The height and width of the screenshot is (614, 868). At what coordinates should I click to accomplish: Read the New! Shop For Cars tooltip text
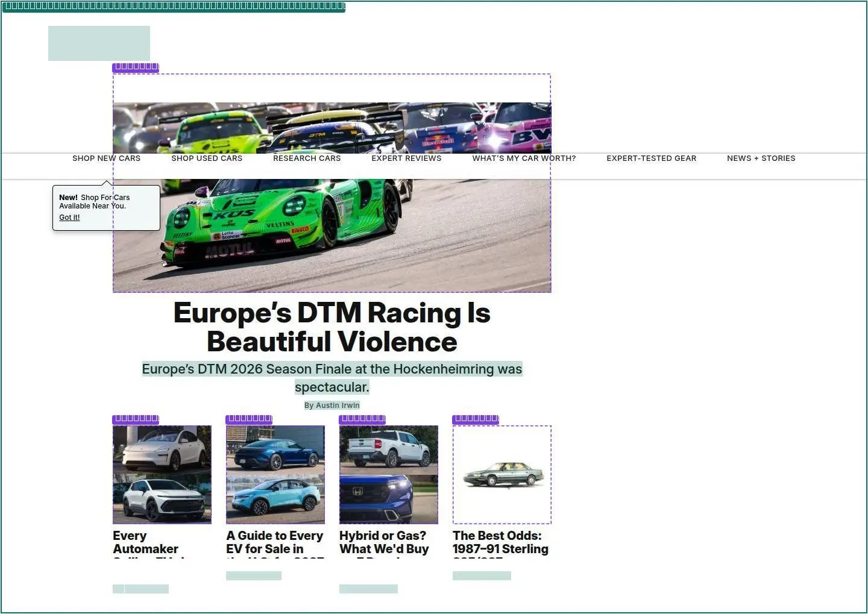[95, 201]
